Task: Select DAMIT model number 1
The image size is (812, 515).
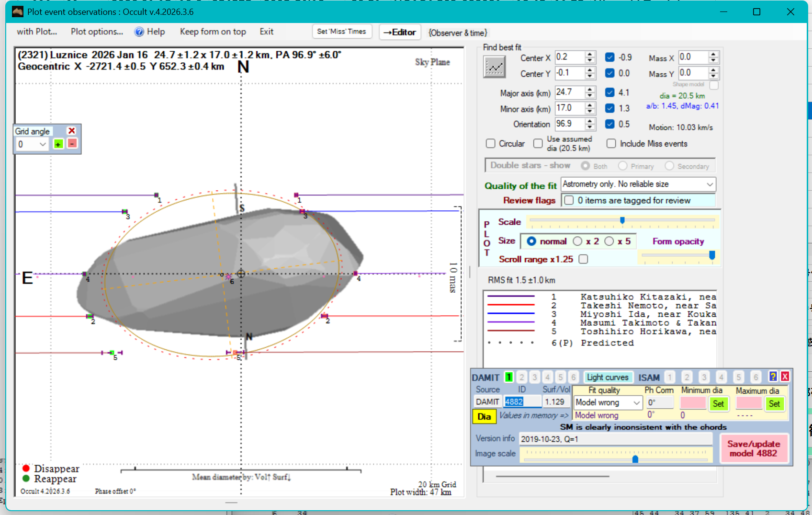Action: 509,378
